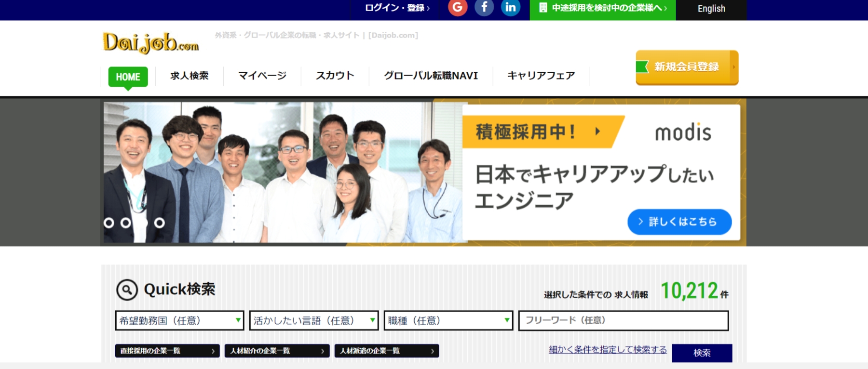This screenshot has width=868, height=369.
Task: Click the Quick検索 magnifying glass icon
Action: (127, 290)
